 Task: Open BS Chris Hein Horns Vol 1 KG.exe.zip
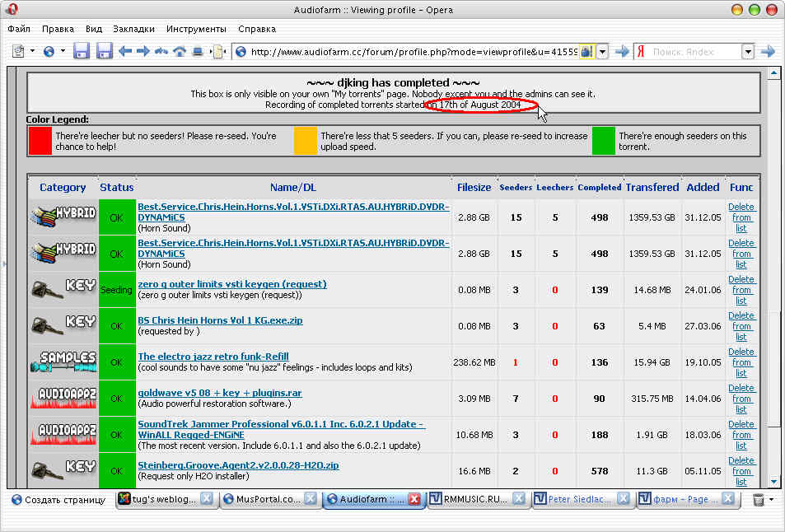(220, 320)
